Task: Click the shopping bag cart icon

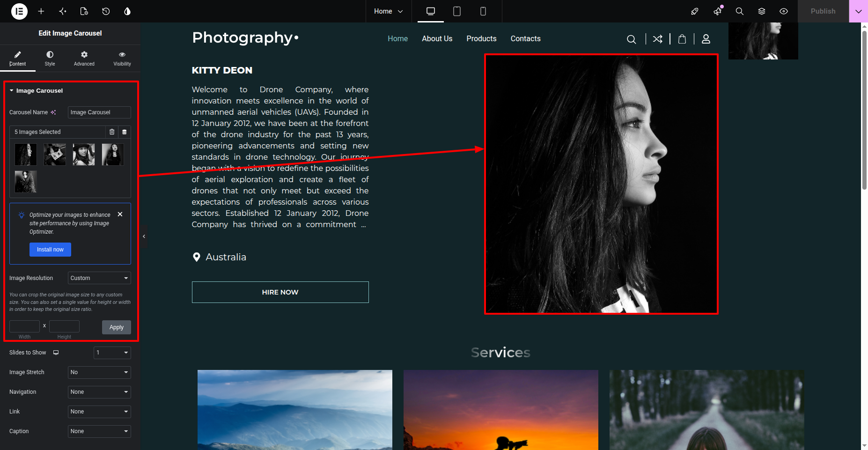Action: click(x=682, y=39)
